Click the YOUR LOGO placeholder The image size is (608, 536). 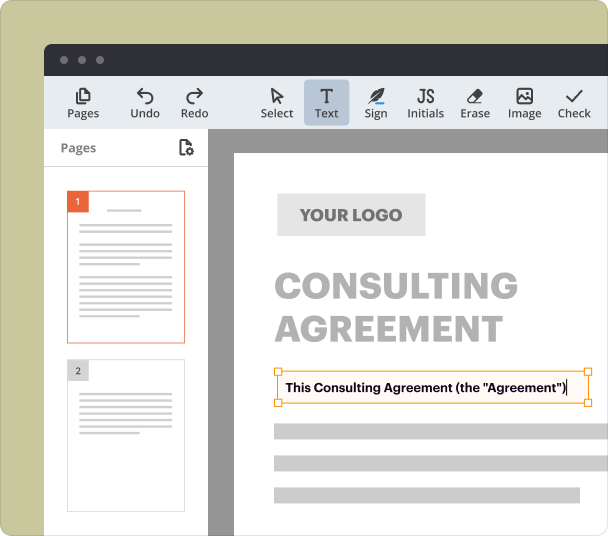[x=351, y=215]
